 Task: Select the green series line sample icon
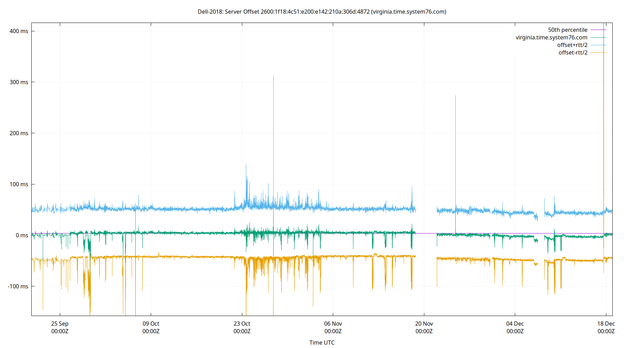[598, 37]
